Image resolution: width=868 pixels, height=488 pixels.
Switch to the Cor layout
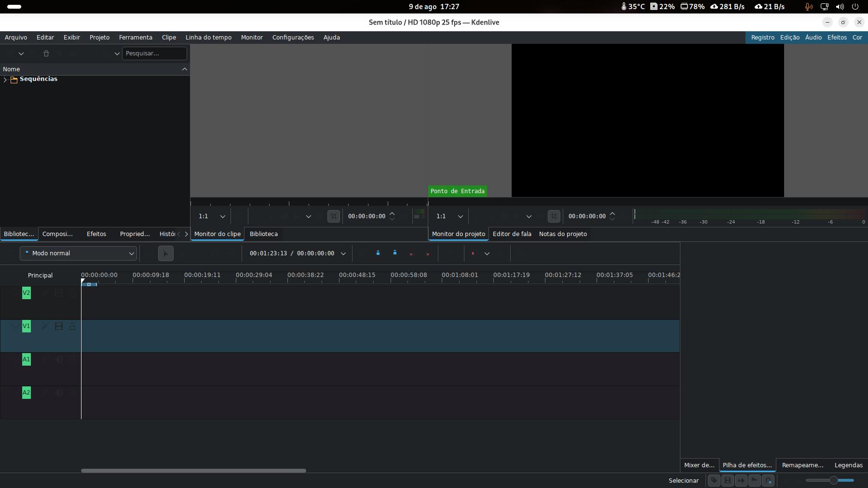(857, 37)
